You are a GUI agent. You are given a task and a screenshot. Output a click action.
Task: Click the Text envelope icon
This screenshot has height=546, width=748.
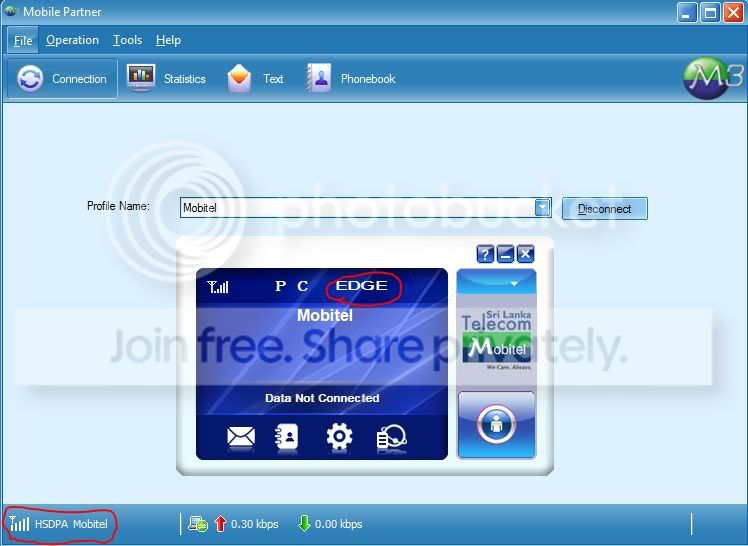click(x=239, y=78)
